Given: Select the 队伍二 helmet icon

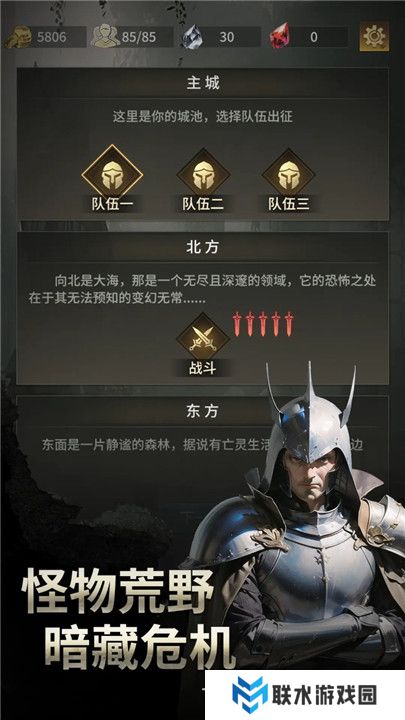Looking at the screenshot, I should click(x=203, y=175).
